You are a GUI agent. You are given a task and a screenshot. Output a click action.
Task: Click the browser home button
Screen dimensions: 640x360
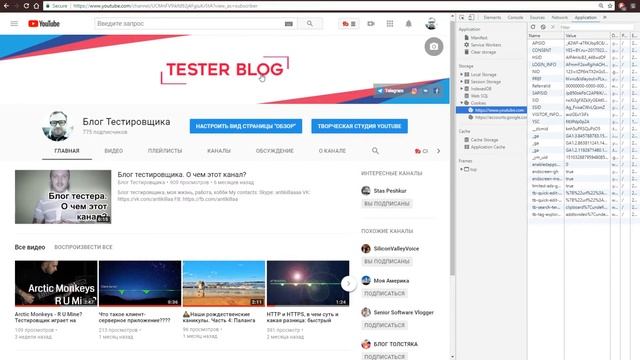click(36, 6)
